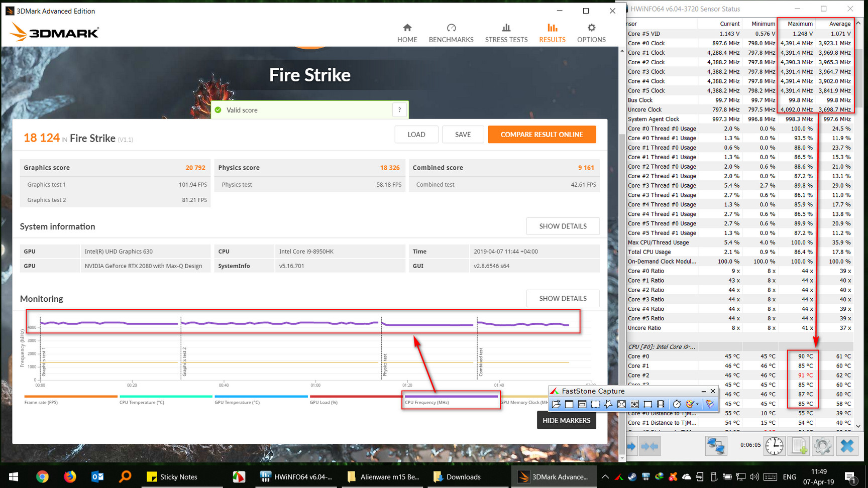Viewport: 868px width, 488px height.
Task: Click HWiNFO Average column header
Action: pos(839,24)
